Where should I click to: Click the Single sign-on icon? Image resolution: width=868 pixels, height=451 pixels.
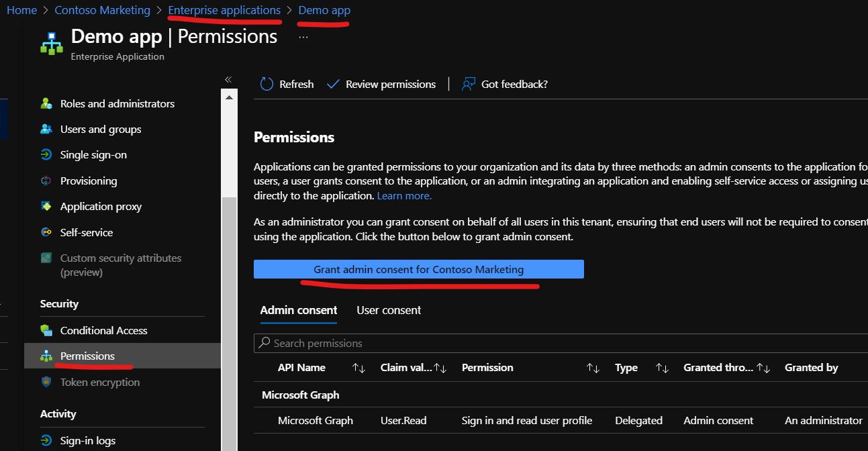tap(46, 154)
